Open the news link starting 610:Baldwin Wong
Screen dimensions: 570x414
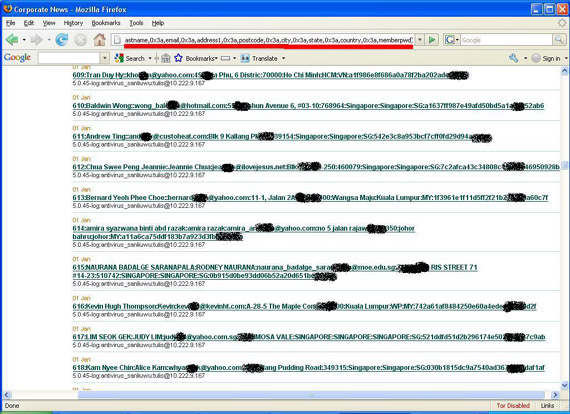point(308,106)
